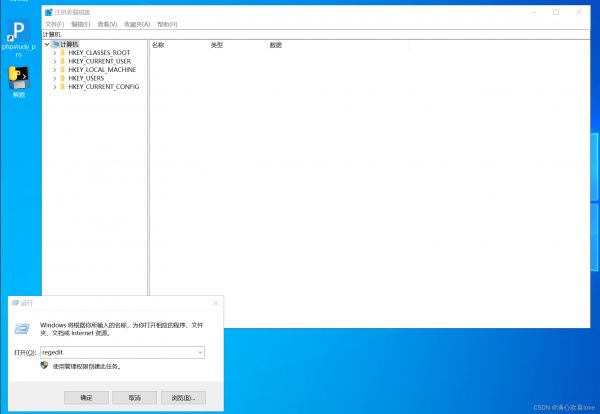The height and width of the screenshot is (414, 600).
Task: Collapse the 计算机 root node
Action: [47, 44]
